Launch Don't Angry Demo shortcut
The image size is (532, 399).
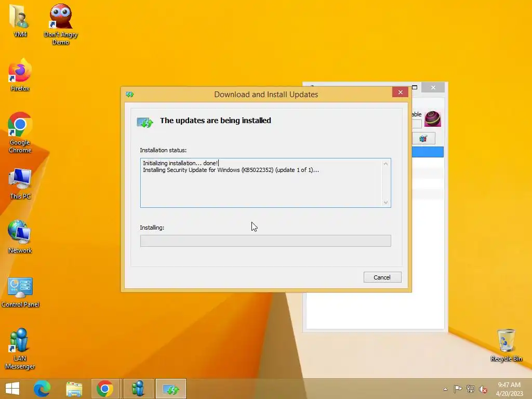(x=61, y=24)
